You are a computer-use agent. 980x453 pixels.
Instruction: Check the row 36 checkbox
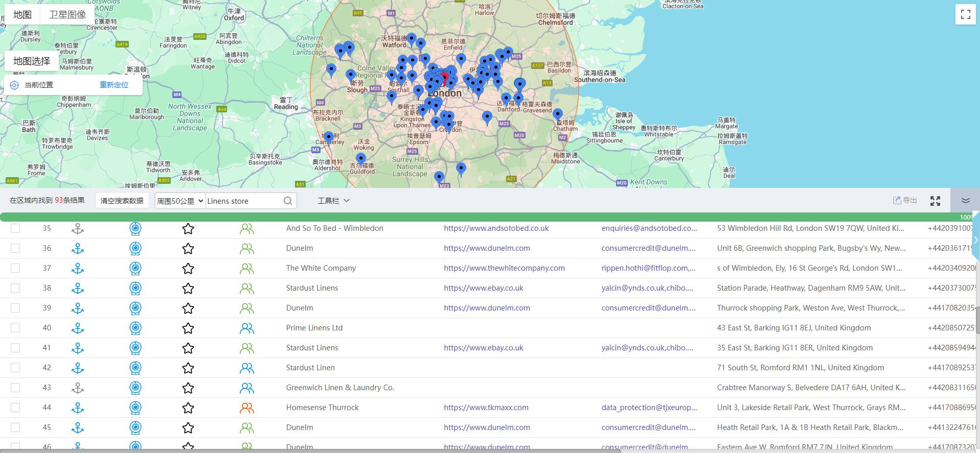coord(15,248)
